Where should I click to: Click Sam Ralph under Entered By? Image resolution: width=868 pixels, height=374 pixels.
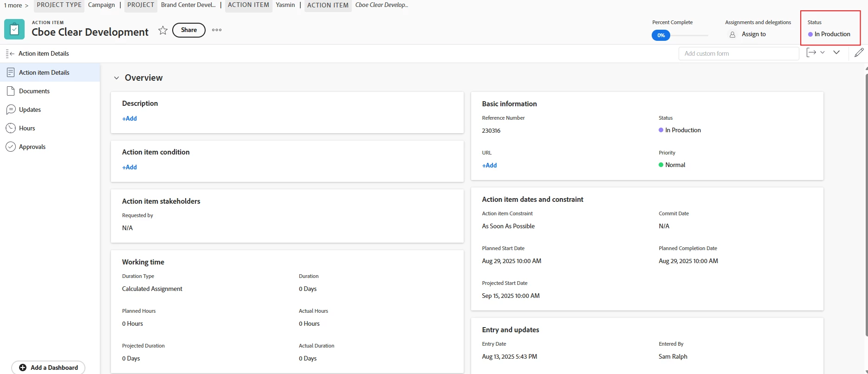pyautogui.click(x=673, y=357)
